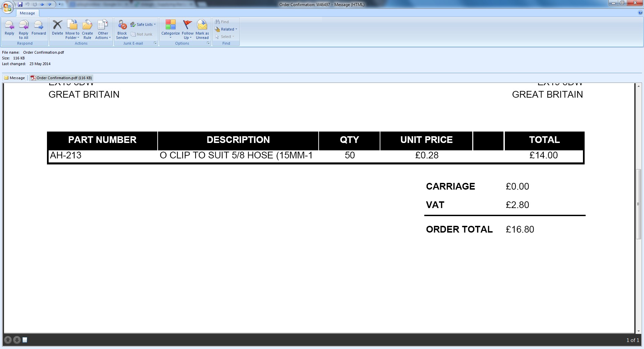
Task: Click the preview pane vertical scrollbar thumb
Action: pos(638,204)
